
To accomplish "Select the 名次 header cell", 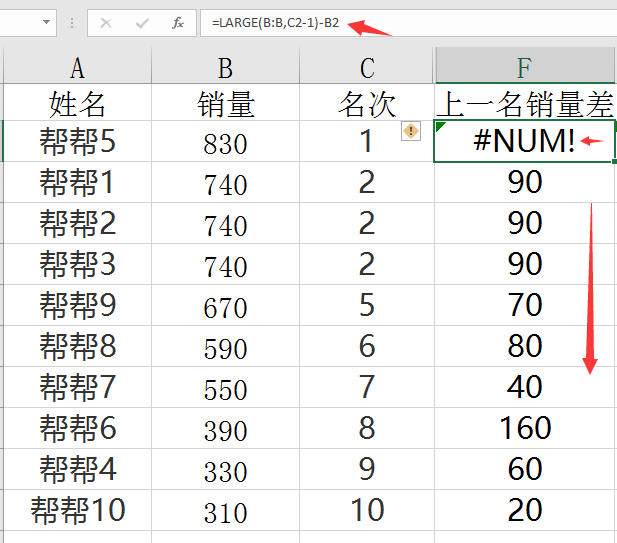I will (x=367, y=103).
